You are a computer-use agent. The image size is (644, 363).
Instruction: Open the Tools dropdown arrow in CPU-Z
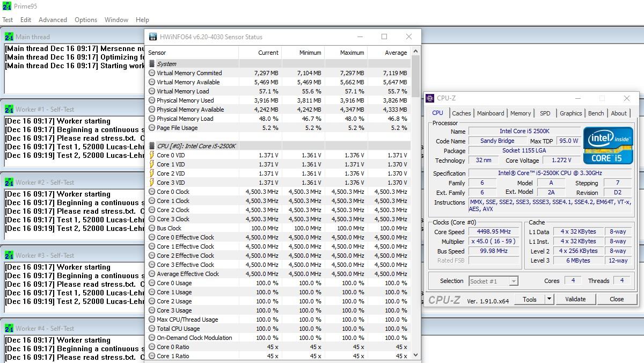(x=550, y=299)
